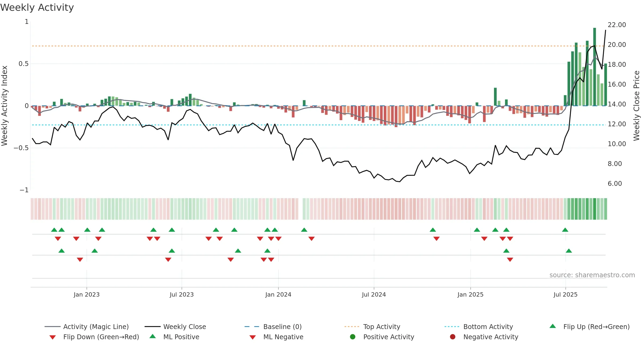
Task: Toggle the Flip Down (Green→Red) legend entry
Action: click(x=94, y=337)
